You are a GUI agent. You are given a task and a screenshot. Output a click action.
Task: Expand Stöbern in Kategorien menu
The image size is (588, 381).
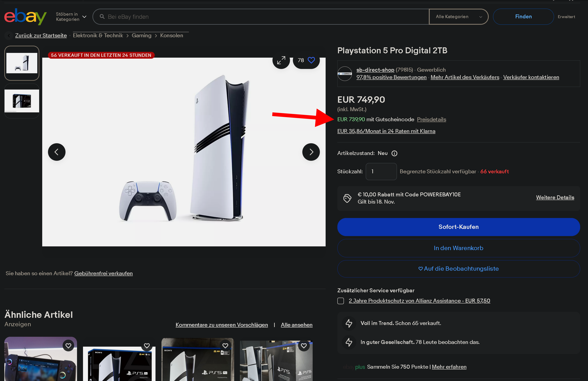tap(71, 16)
